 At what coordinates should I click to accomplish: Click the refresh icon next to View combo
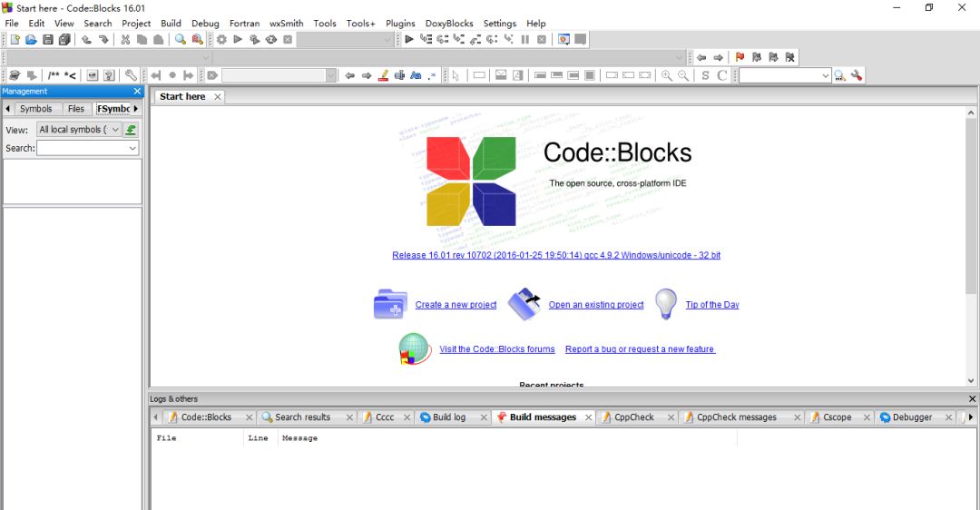point(131,130)
